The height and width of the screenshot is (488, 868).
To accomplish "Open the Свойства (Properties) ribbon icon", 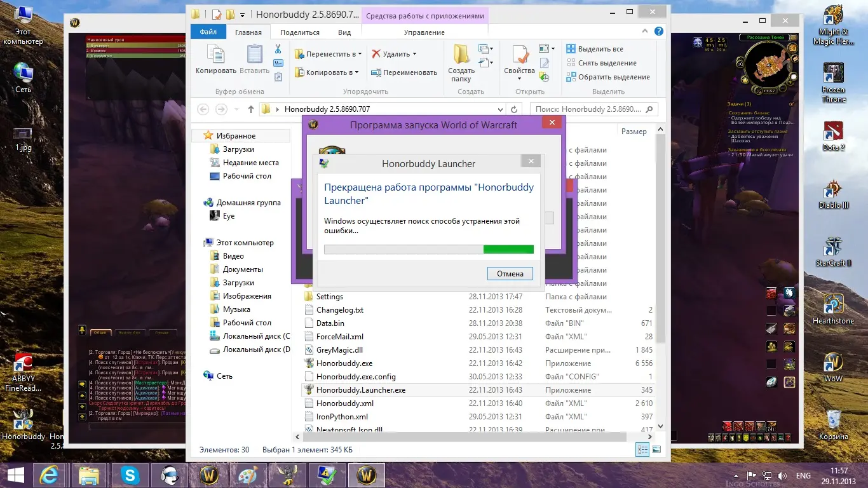I will tap(519, 62).
